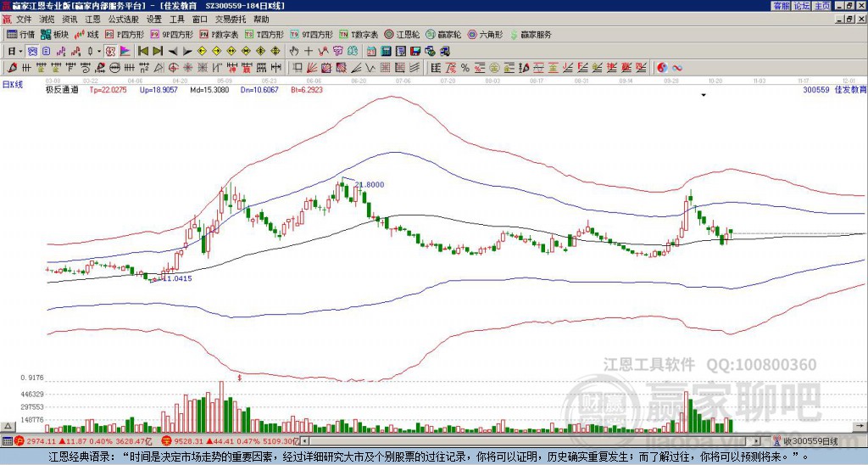Click the up-triangle button left of volume panel

point(8,426)
